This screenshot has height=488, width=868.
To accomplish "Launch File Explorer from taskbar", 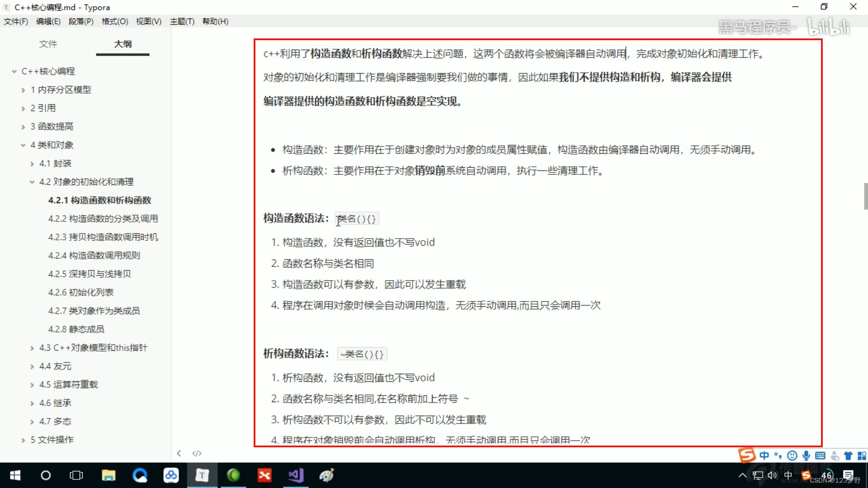I will pos(108,475).
